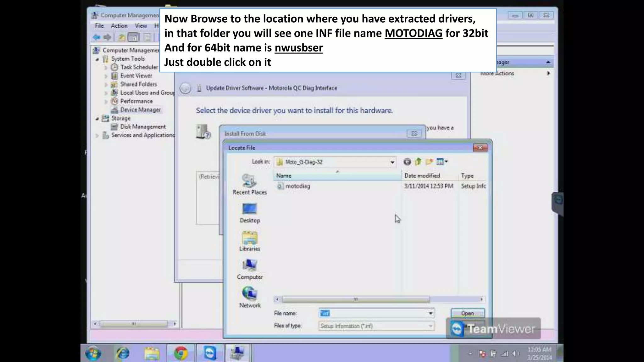Click Show/Hide Console Tree toolbar icon

[x=133, y=37]
